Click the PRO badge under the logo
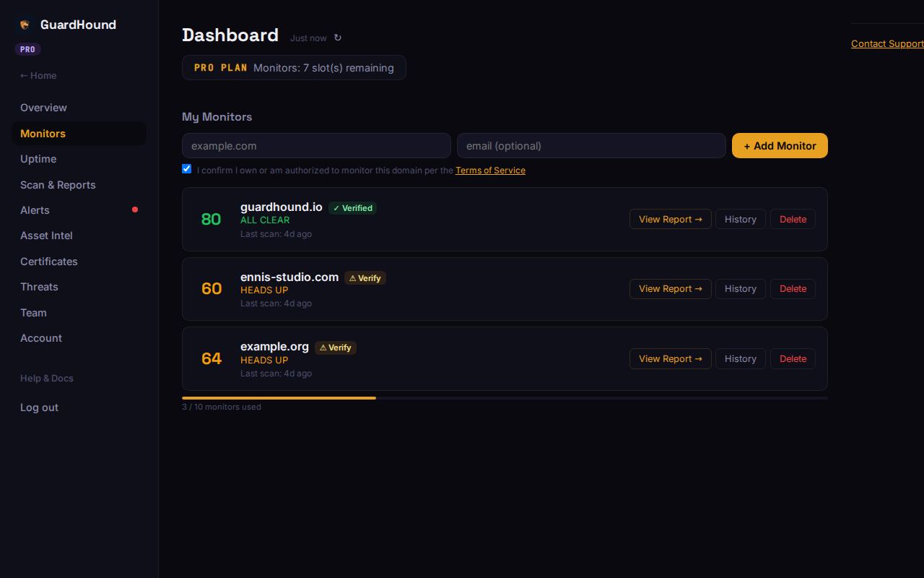Screen dimensions: 924x578 (27, 49)
